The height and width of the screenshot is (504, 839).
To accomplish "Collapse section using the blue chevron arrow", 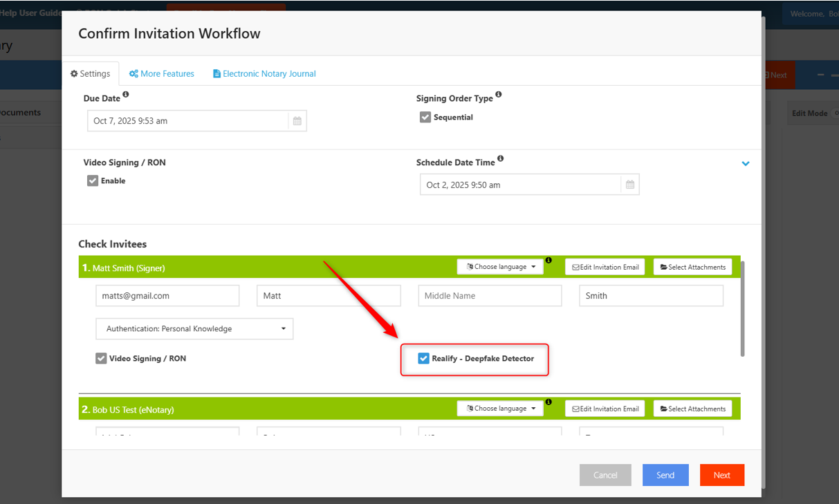I will tap(746, 164).
